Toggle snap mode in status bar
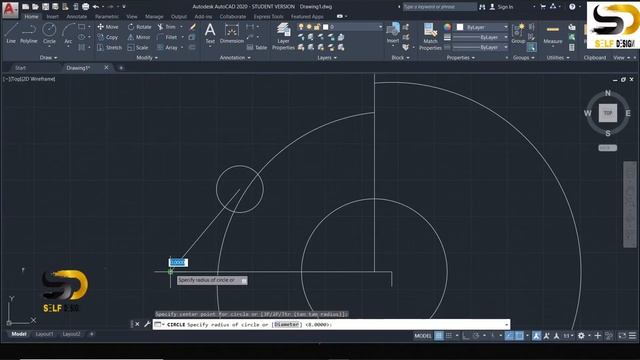640x360 pixels. click(x=449, y=336)
